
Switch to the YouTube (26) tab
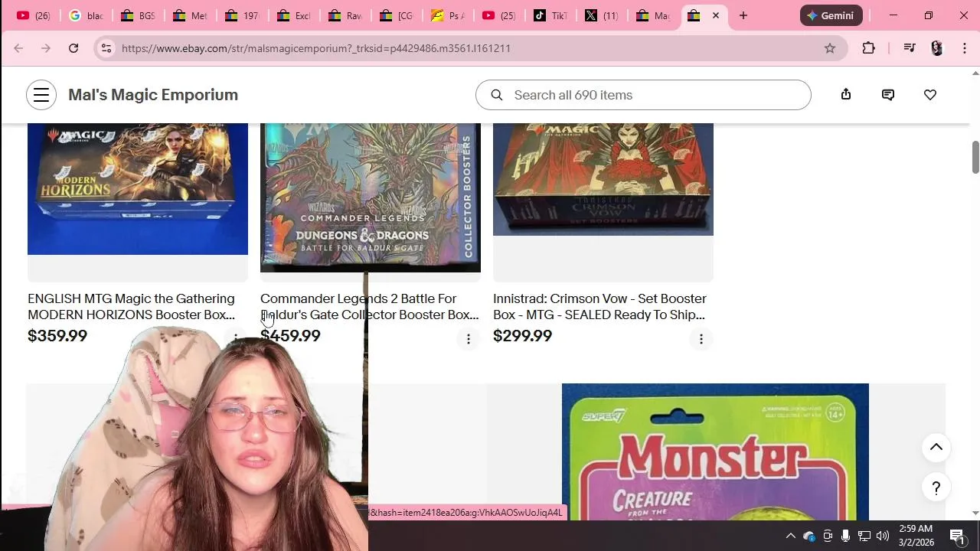tap(33, 15)
